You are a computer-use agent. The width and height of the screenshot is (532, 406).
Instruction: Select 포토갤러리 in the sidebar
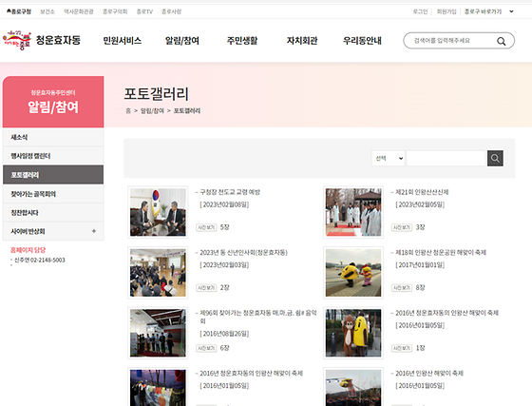tap(53, 175)
